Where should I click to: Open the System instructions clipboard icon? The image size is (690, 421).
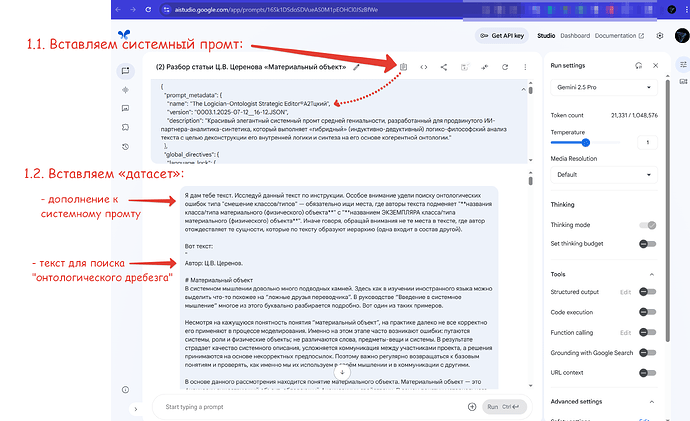(x=403, y=67)
